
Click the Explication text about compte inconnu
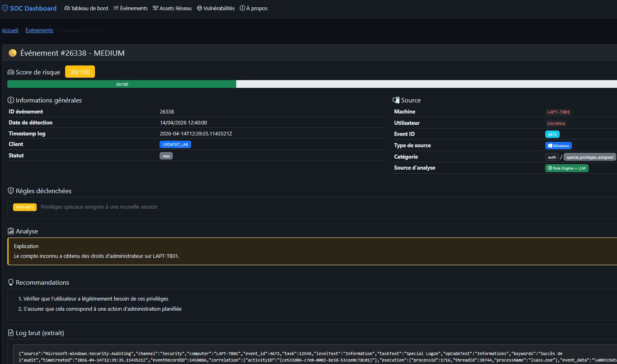pos(97,256)
